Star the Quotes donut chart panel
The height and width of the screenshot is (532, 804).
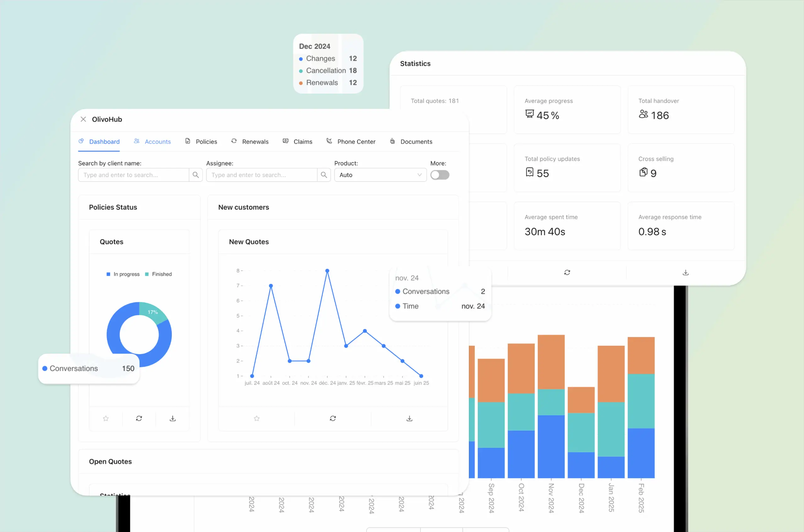(106, 418)
